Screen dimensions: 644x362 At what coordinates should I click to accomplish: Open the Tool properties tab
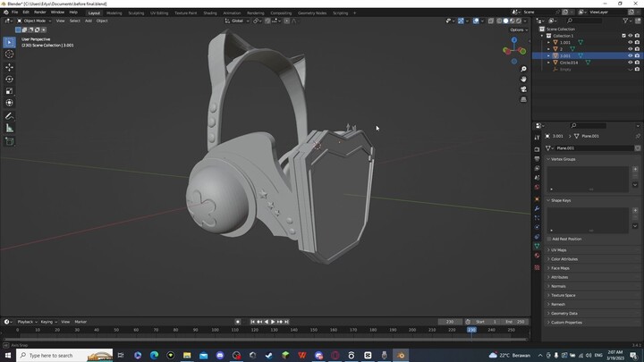[537, 138]
